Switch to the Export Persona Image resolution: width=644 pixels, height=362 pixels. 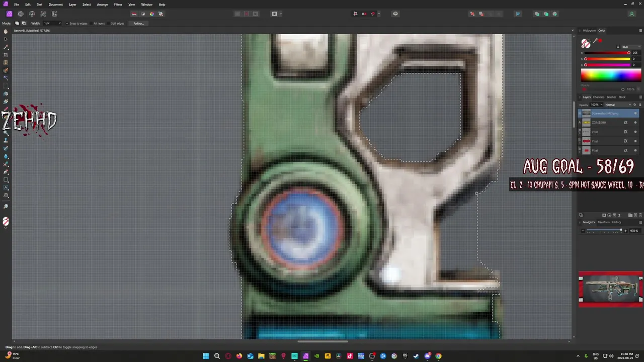click(54, 14)
